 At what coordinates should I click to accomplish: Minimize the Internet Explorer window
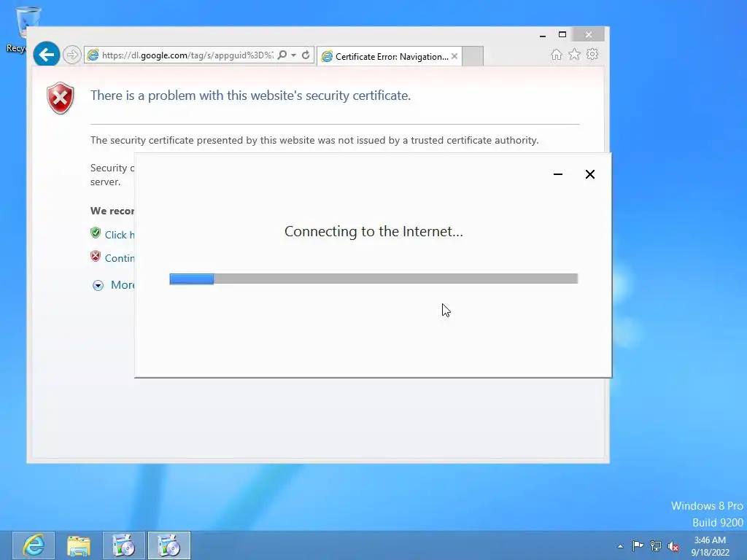543,35
